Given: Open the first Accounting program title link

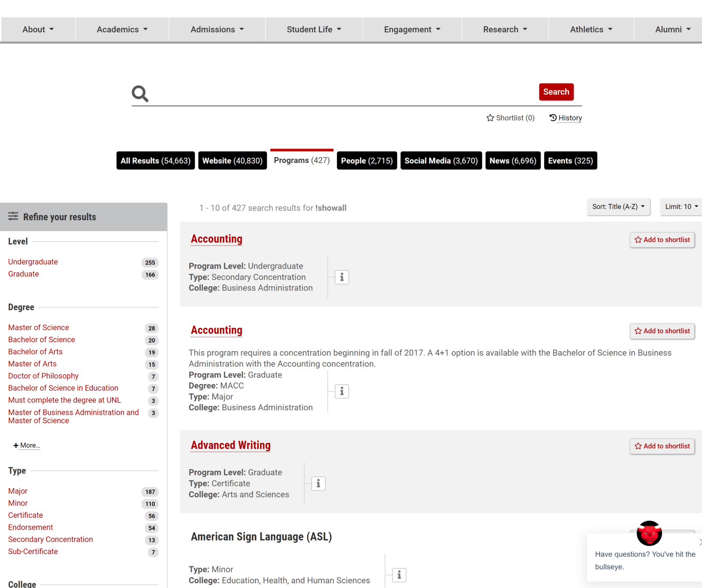Looking at the screenshot, I should click(x=216, y=239).
